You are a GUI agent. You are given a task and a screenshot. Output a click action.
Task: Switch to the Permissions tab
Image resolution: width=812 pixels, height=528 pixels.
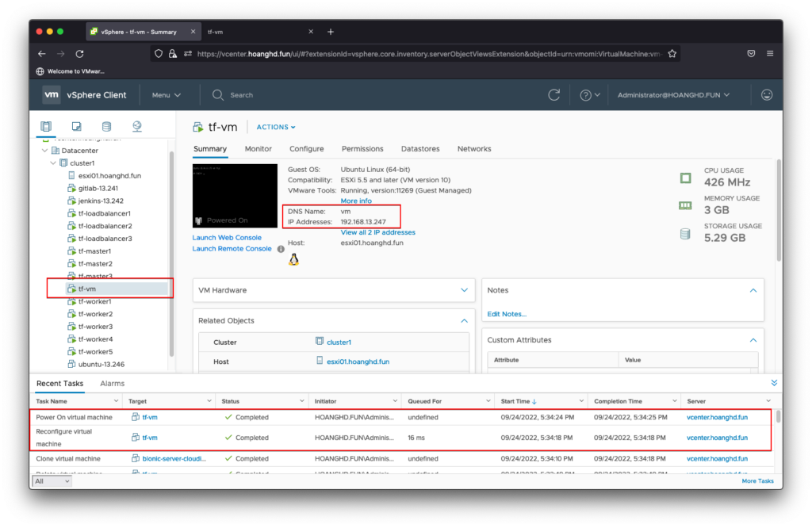click(362, 149)
